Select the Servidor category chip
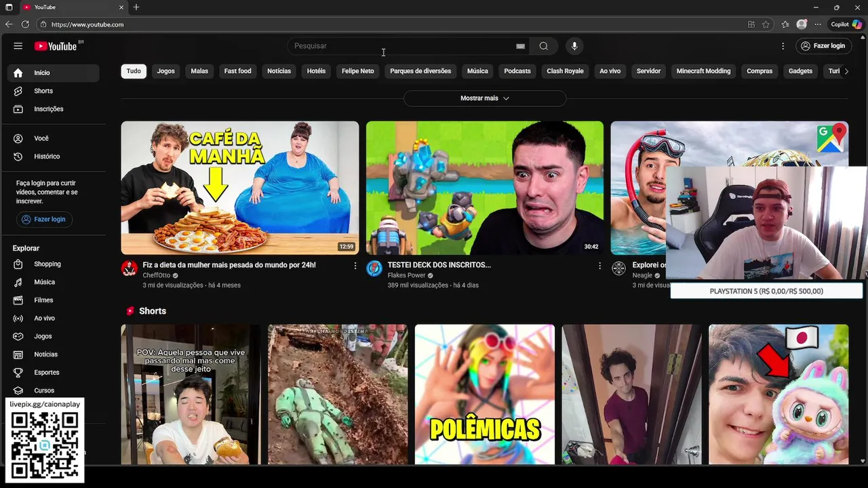 (x=648, y=71)
